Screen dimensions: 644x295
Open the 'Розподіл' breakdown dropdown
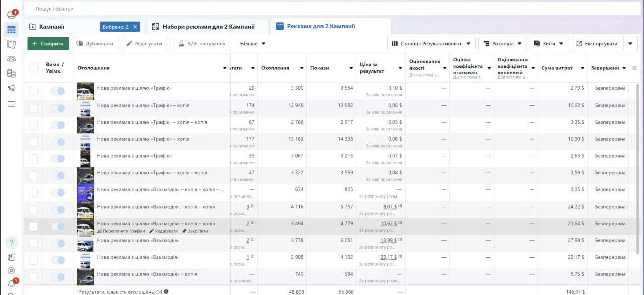(x=503, y=44)
